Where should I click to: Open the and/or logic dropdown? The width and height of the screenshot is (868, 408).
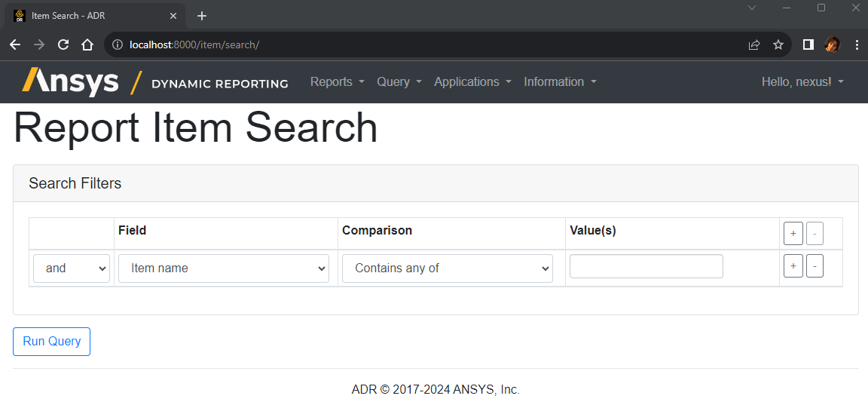point(72,268)
